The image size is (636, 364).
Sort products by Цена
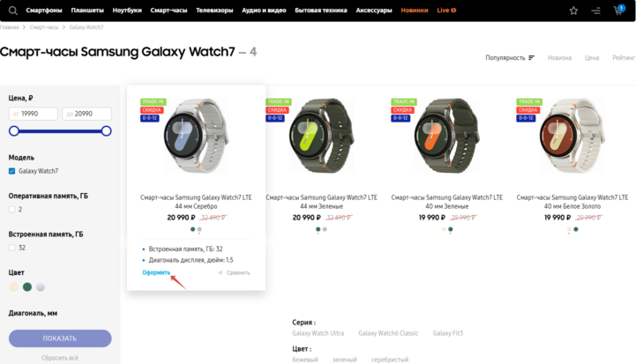click(x=592, y=58)
